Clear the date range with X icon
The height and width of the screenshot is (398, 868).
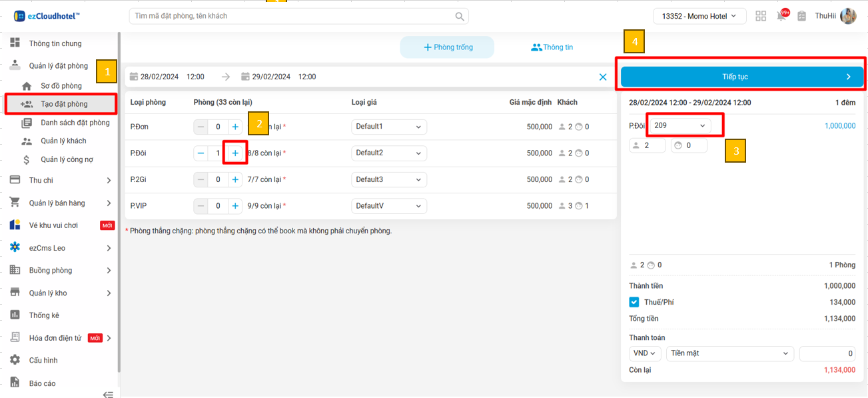603,77
